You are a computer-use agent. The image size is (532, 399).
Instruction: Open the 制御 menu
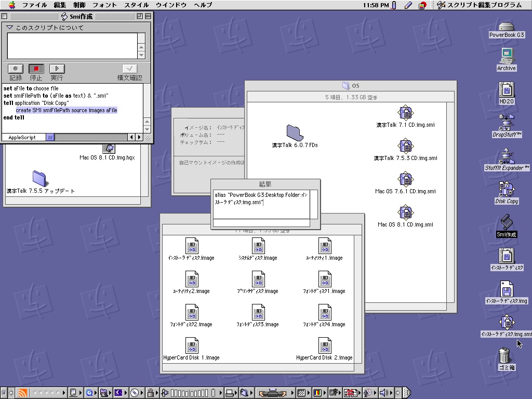pos(79,5)
